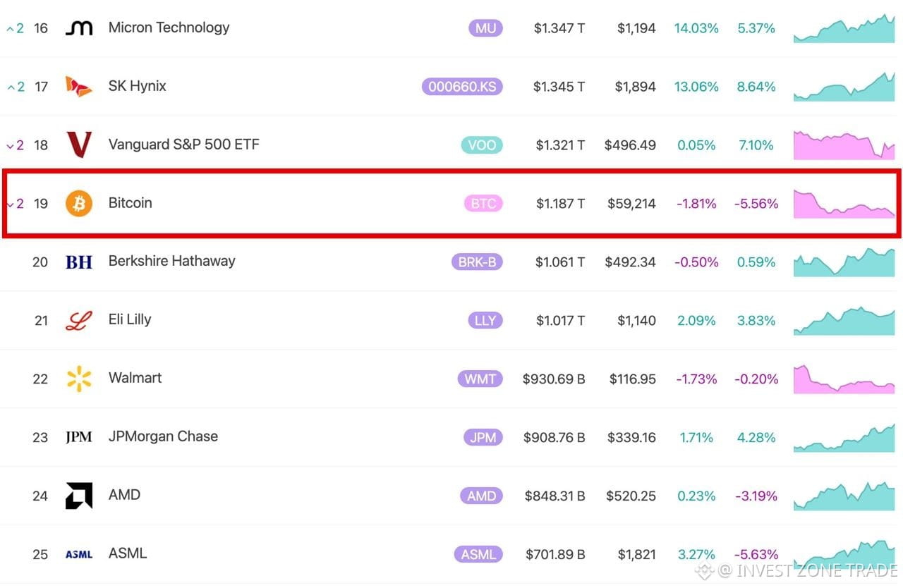Click the BRK-B ticker badge

[477, 262]
